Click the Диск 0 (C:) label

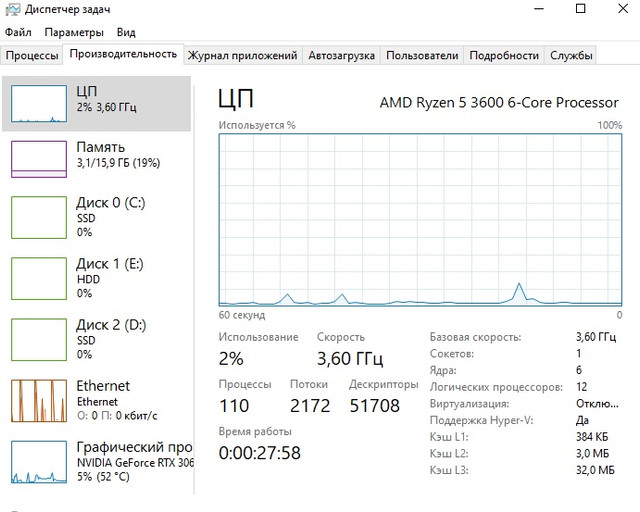[x=111, y=203]
